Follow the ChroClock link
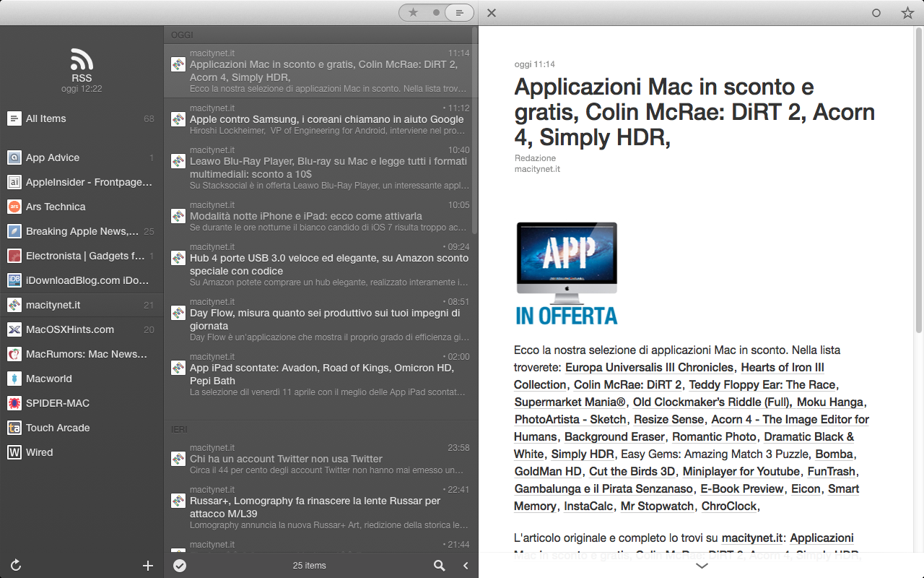 click(x=729, y=506)
